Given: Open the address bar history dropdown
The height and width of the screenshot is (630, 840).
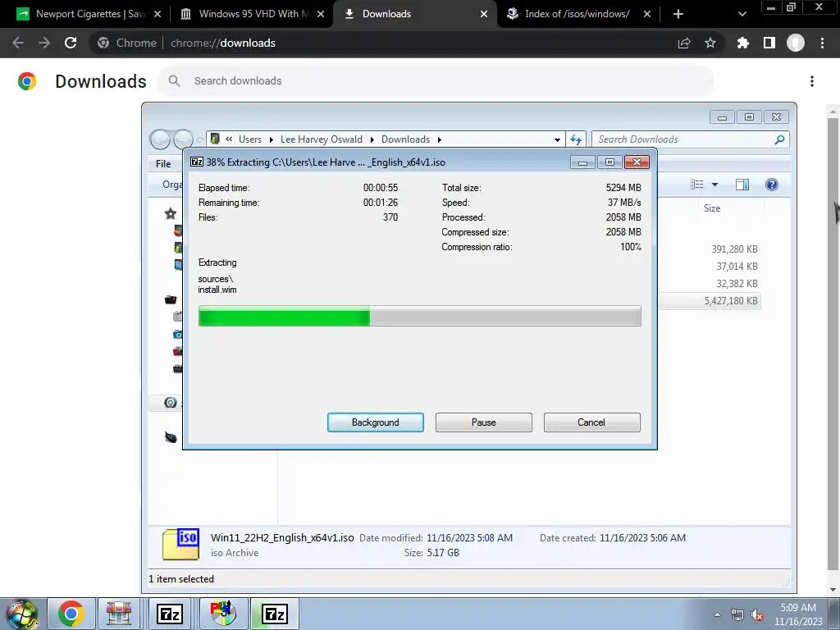Looking at the screenshot, I should pos(557,139).
